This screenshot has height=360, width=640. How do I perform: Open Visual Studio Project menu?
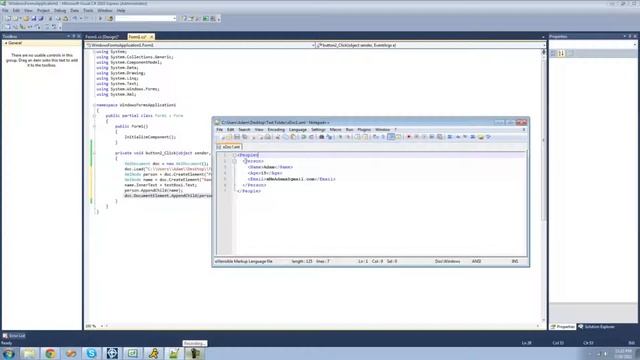[x=43, y=11]
